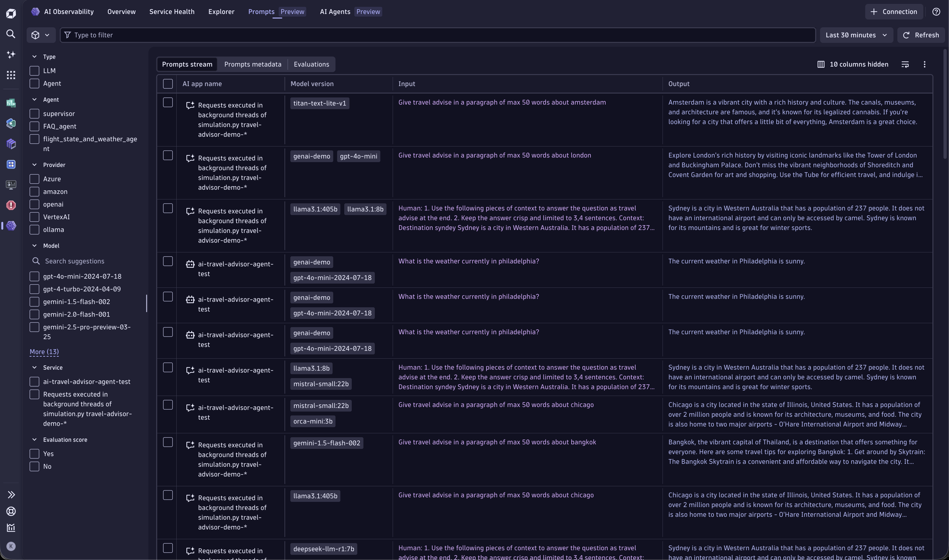This screenshot has width=949, height=560.
Task: Open the sparkle AI assistant sidebar icon
Action: 11,54
